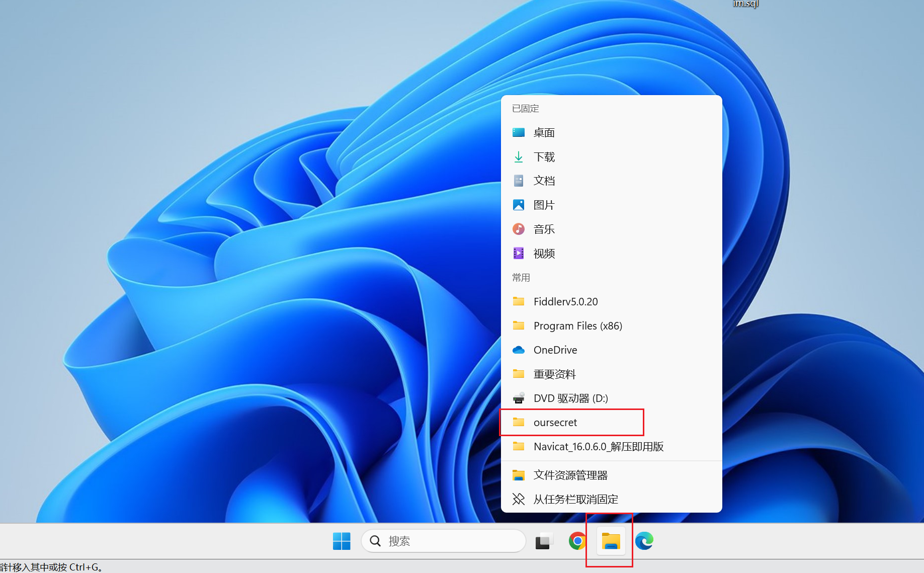This screenshot has height=573, width=924.
Task: Open the Fiddlerv5.0.20 folder
Action: point(565,302)
